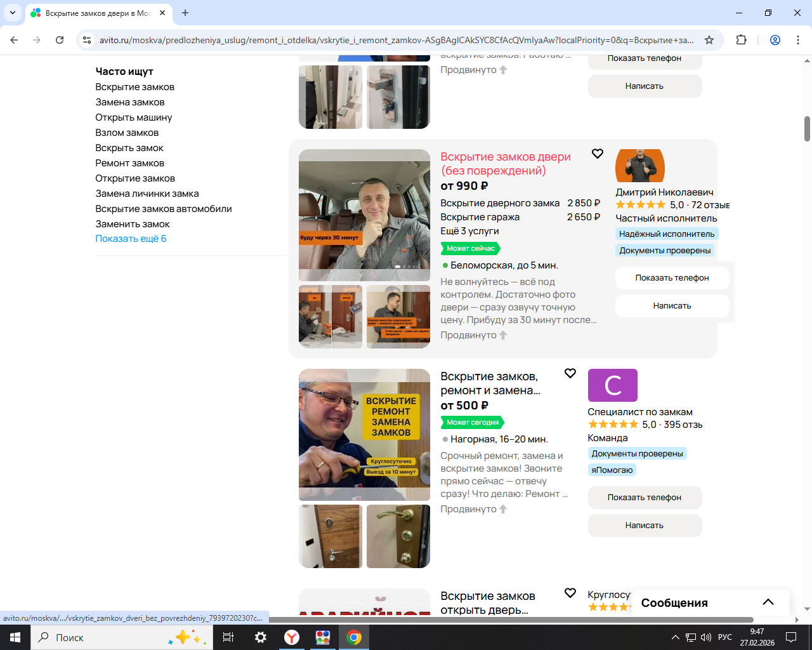Open a new browser tab
Image resolution: width=812 pixels, height=650 pixels.
pos(185,13)
